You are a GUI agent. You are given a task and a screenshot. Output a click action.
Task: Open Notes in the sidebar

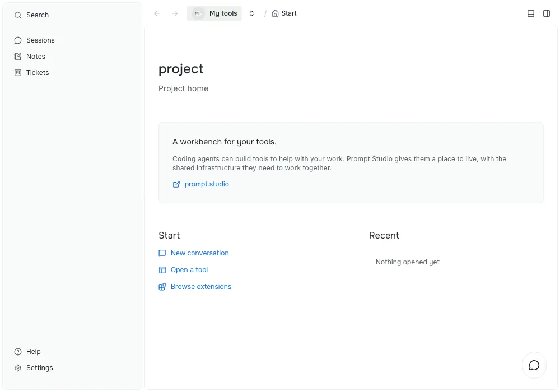pyautogui.click(x=72, y=57)
